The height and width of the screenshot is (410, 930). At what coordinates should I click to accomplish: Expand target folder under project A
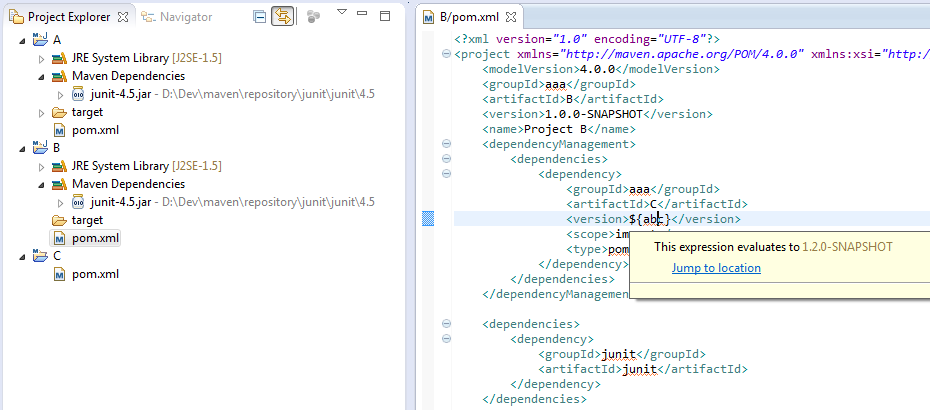tap(41, 112)
